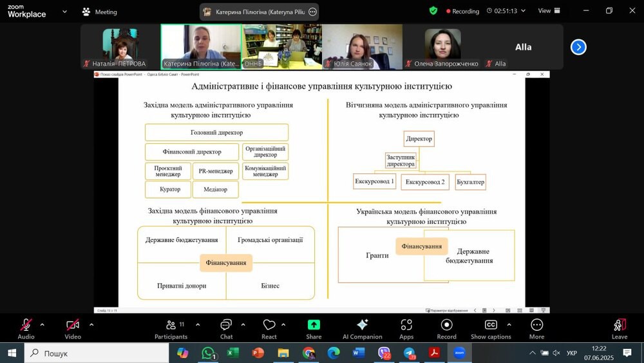Click the green Share screen icon
The image size is (644, 363).
[x=314, y=325]
